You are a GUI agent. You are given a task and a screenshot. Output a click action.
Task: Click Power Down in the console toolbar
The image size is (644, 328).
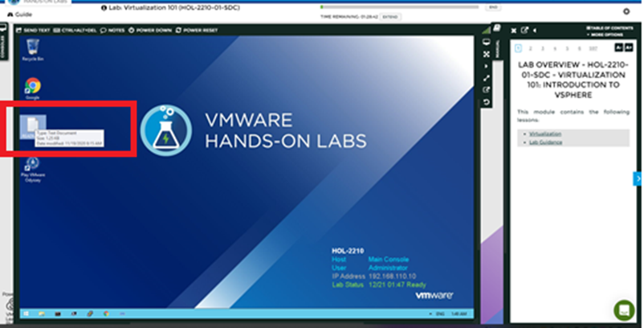click(x=150, y=30)
